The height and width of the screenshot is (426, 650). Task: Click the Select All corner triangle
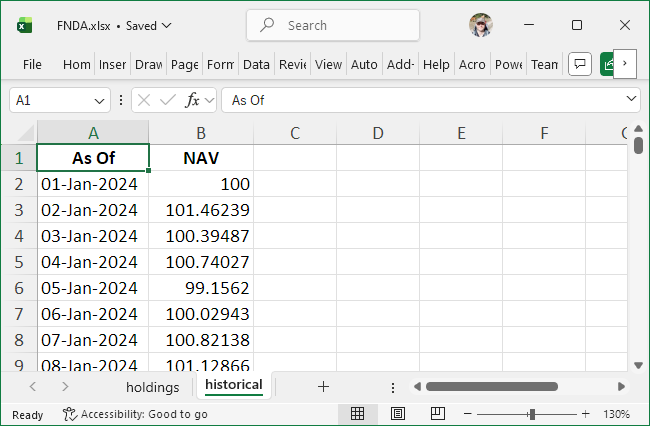(26, 133)
